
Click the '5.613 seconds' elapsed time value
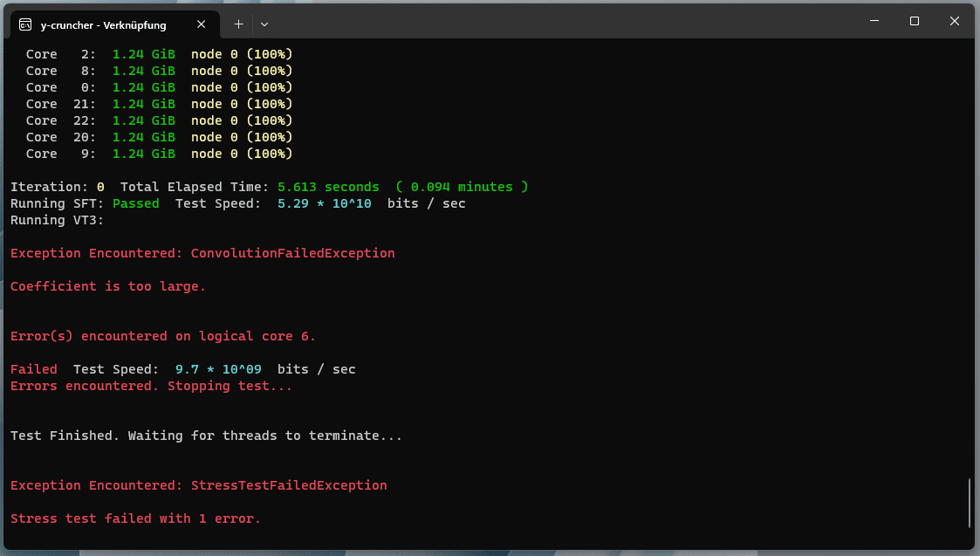point(328,187)
